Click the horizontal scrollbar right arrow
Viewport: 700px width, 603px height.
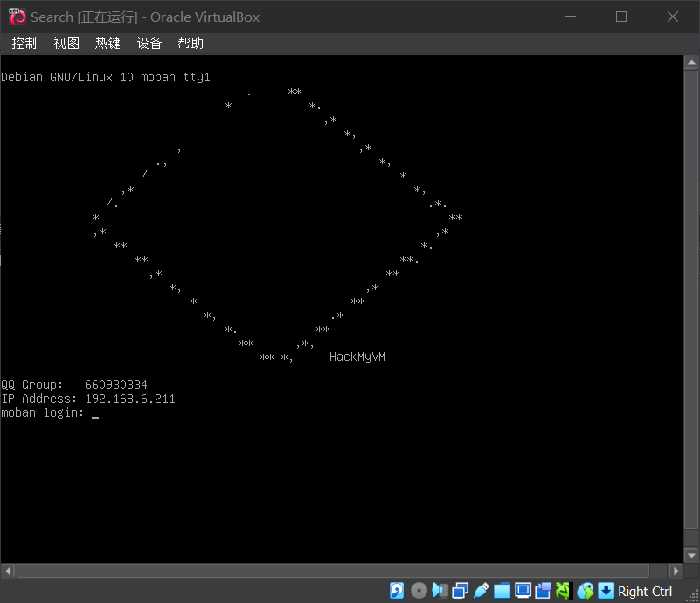point(677,570)
